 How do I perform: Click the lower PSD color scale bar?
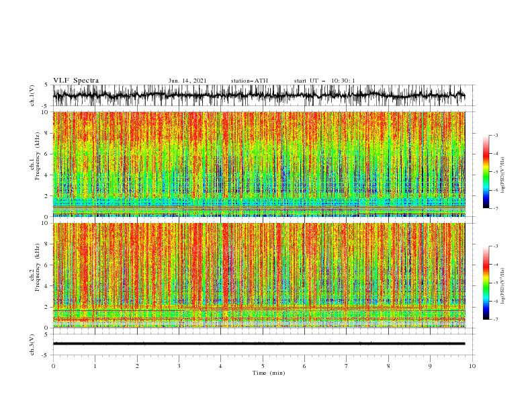pyautogui.click(x=486, y=283)
